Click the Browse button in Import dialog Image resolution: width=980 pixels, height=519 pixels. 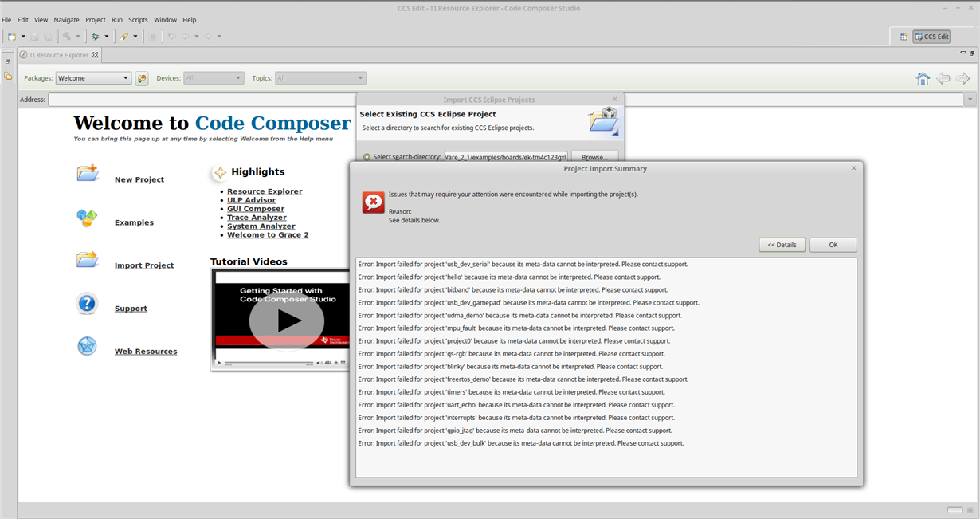594,157
